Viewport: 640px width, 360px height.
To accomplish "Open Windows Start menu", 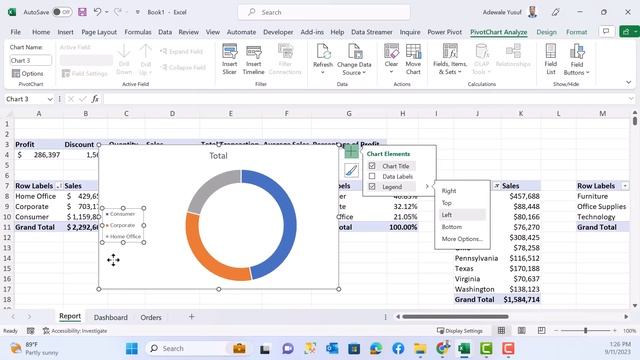I will click(x=132, y=349).
